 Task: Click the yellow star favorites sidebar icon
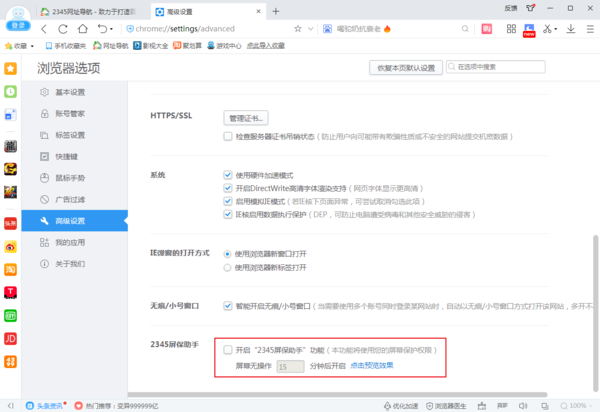click(10, 69)
